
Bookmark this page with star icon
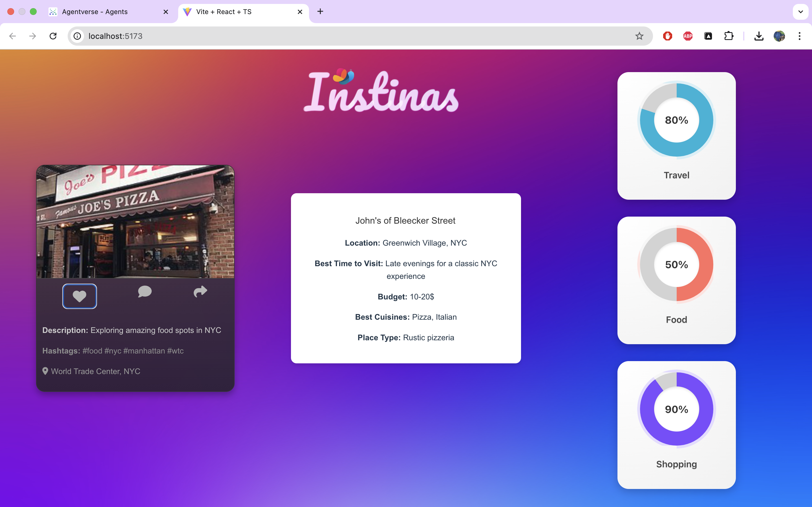tap(639, 36)
